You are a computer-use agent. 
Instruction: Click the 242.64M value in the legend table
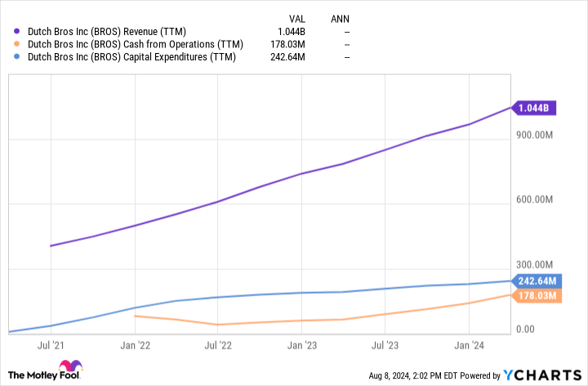click(x=287, y=57)
